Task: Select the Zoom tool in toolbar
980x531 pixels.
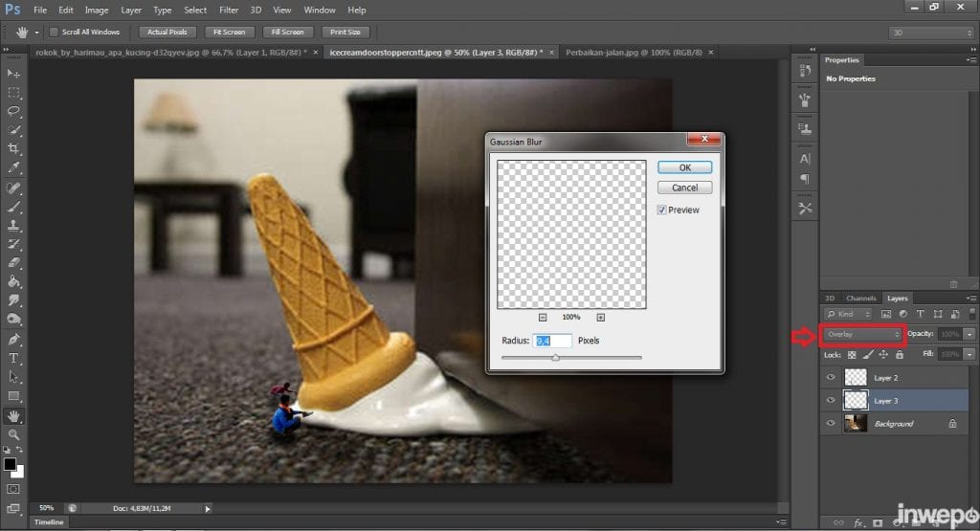Action: coord(13,434)
